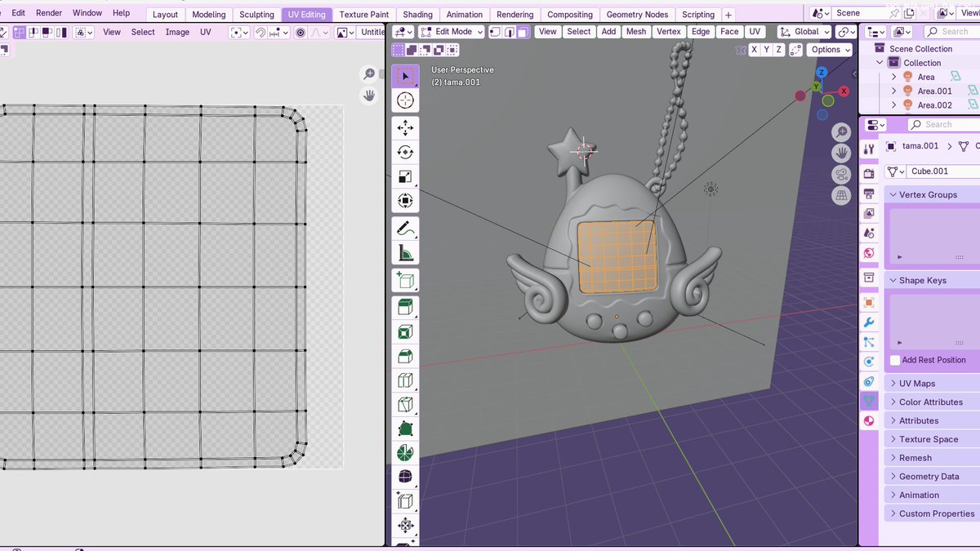Open the Window menu
Image resolution: width=980 pixels, height=551 pixels.
click(87, 13)
